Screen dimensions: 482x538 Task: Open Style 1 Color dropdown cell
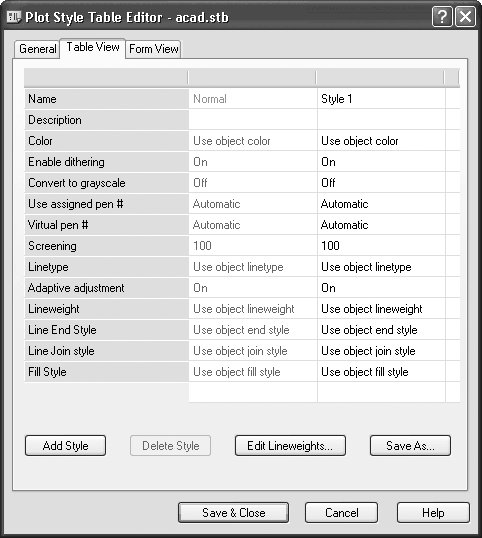(381, 141)
